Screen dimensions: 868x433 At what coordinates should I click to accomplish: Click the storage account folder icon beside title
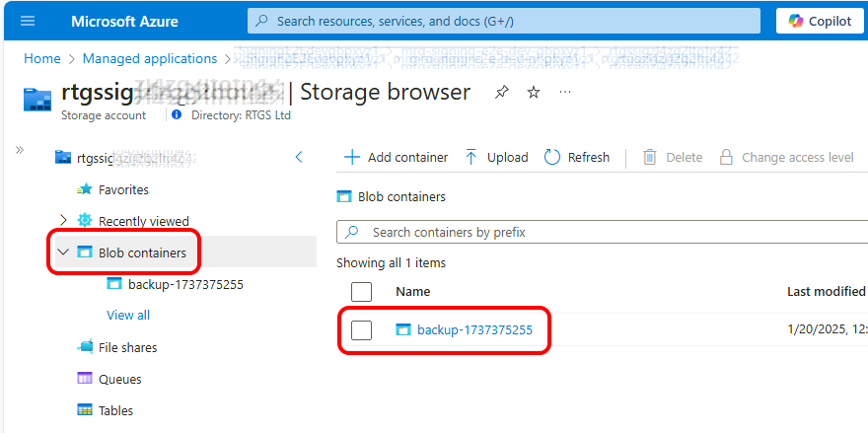coord(37,99)
